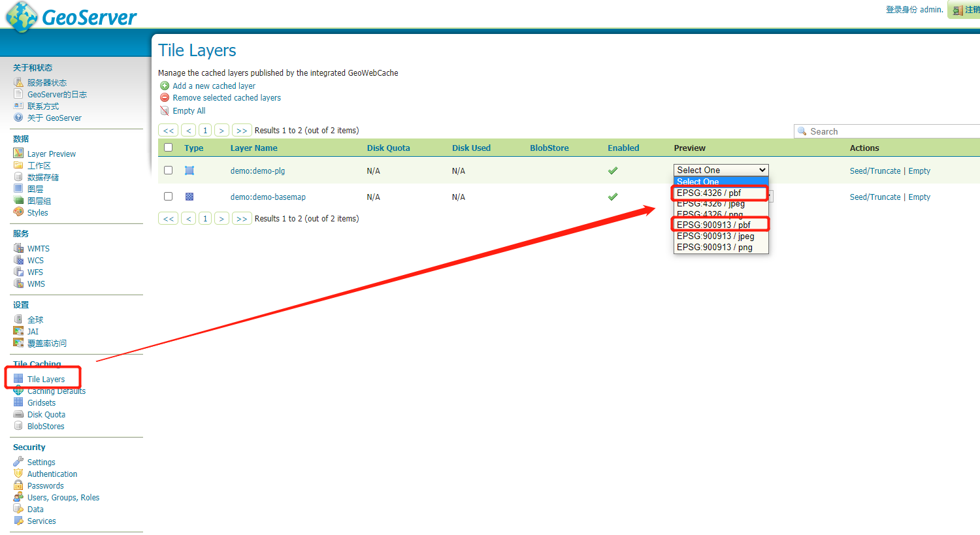Click the WMTS service icon
980x535 pixels.
pos(18,248)
